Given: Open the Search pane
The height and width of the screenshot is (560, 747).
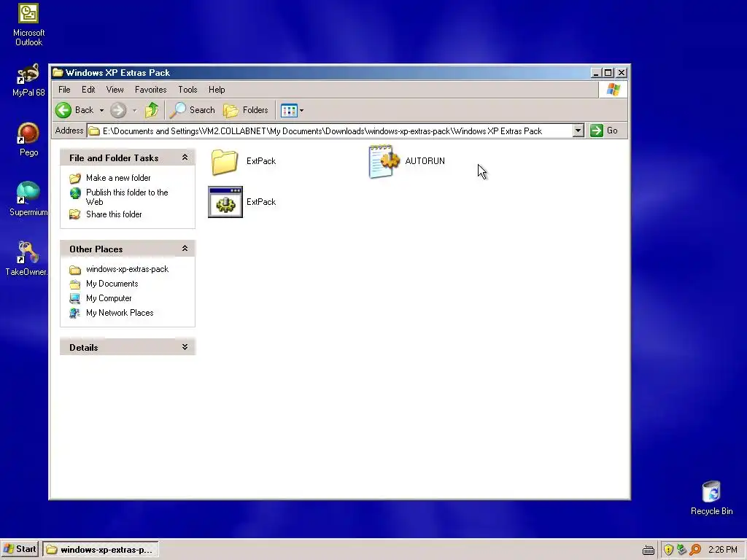Looking at the screenshot, I should [193, 110].
